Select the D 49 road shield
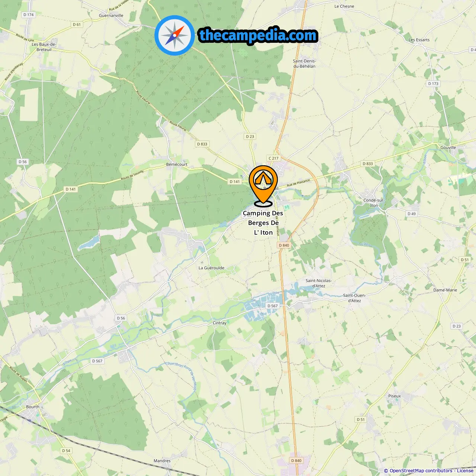476x476 pixels. click(412, 213)
